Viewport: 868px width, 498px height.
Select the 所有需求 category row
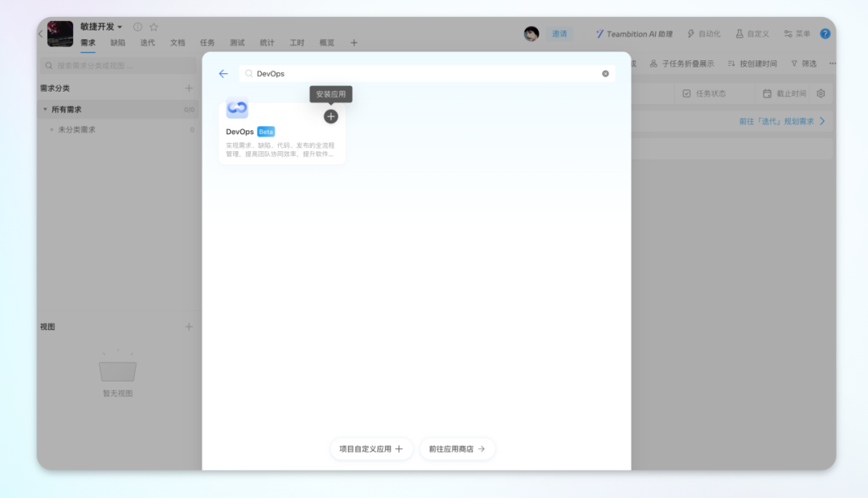click(x=118, y=109)
